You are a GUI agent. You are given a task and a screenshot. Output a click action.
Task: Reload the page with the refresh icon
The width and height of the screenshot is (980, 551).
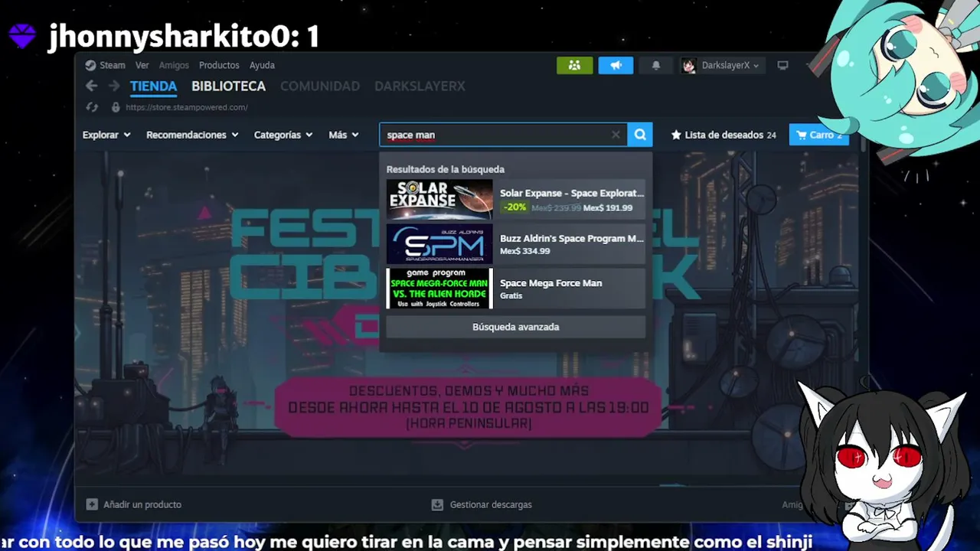[92, 107]
